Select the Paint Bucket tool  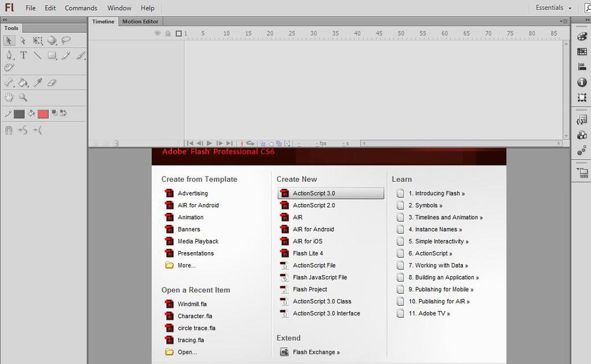[23, 82]
